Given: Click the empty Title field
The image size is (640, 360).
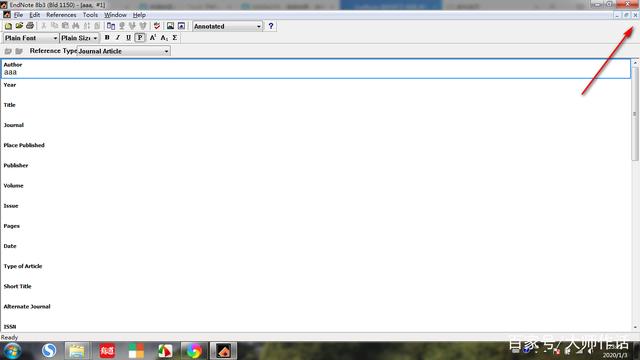Looking at the screenshot, I should tap(316, 109).
